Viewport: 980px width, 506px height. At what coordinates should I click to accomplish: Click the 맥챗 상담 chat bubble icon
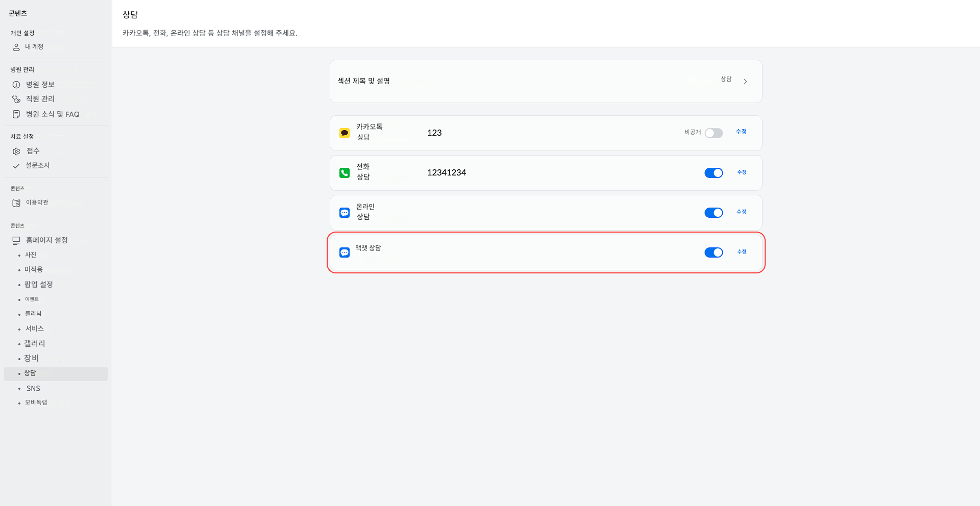pyautogui.click(x=345, y=252)
